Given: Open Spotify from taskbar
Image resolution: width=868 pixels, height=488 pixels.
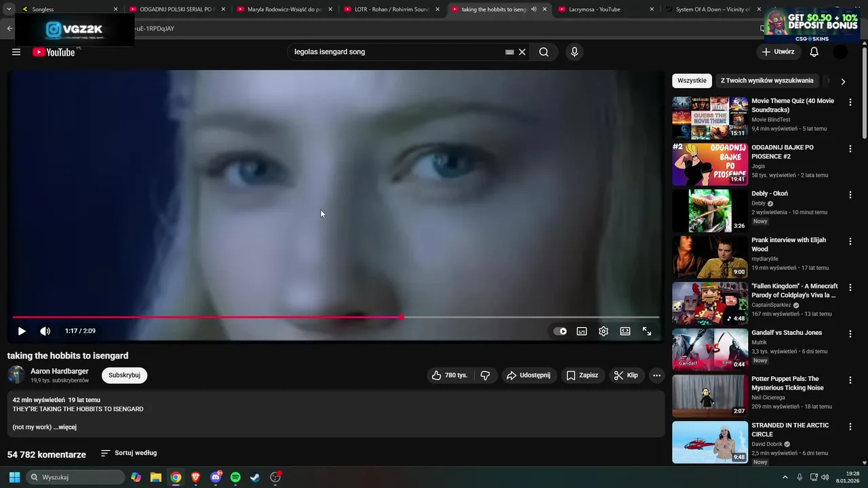Looking at the screenshot, I should pos(235,477).
